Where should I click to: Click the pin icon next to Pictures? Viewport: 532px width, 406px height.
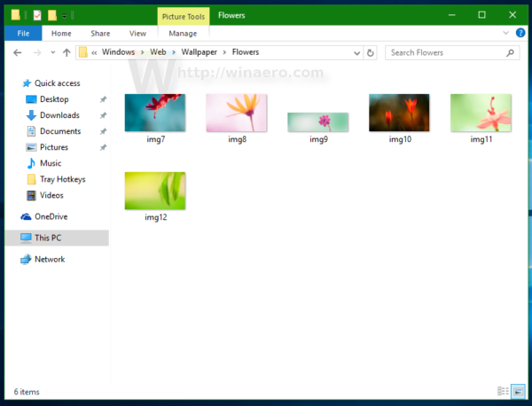(103, 147)
